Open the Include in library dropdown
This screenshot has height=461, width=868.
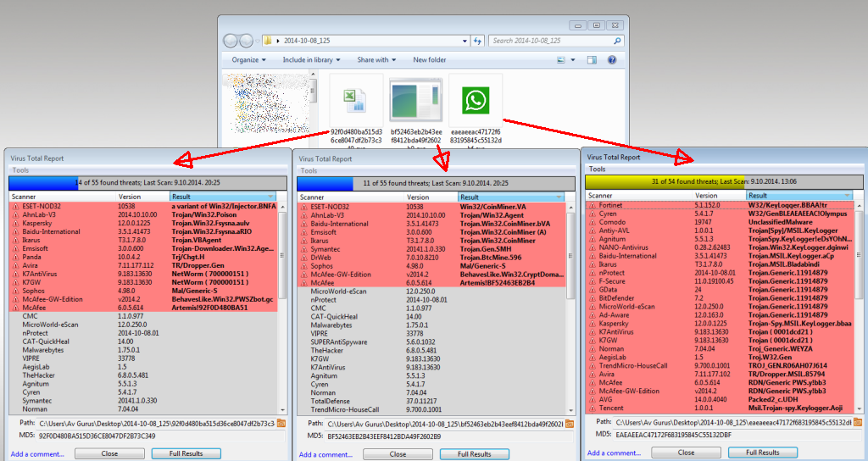coord(312,60)
